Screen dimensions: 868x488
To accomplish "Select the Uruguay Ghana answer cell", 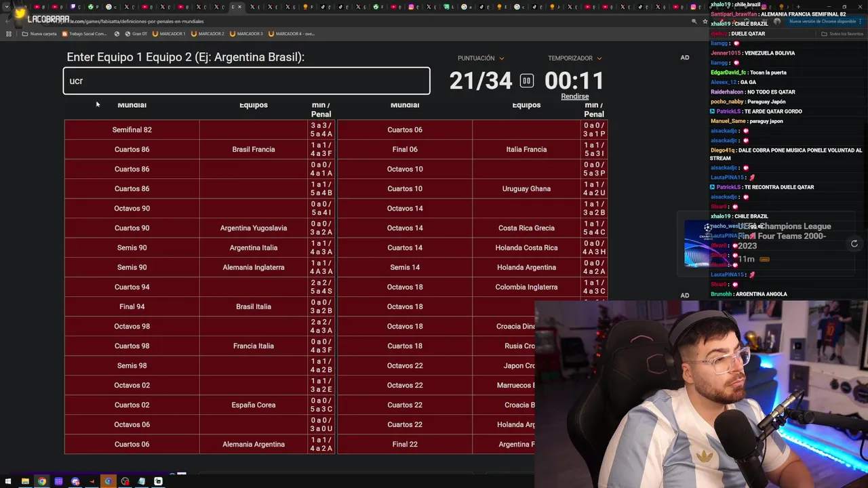I will (526, 188).
